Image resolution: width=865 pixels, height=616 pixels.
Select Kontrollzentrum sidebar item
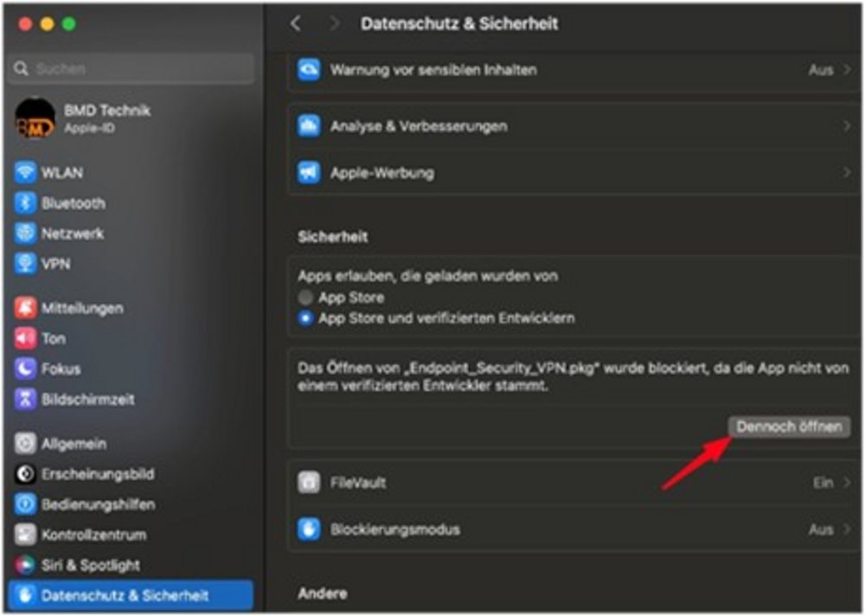coord(93,535)
